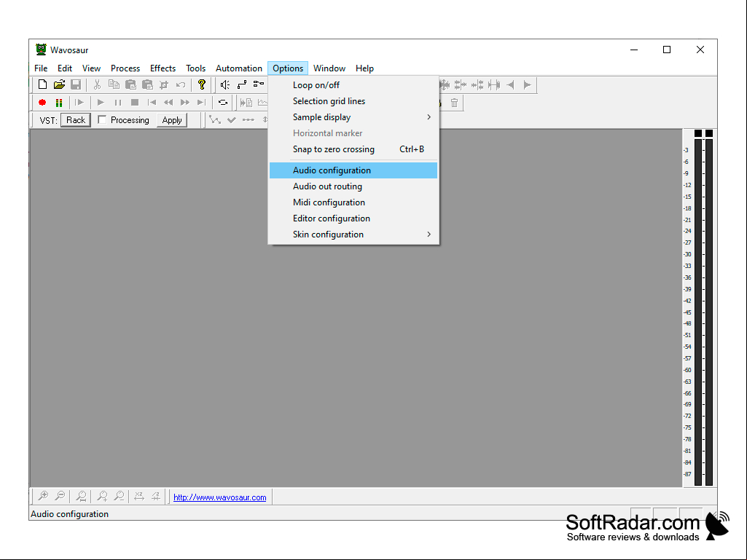Jump to the start with skip-back button

pos(152,103)
